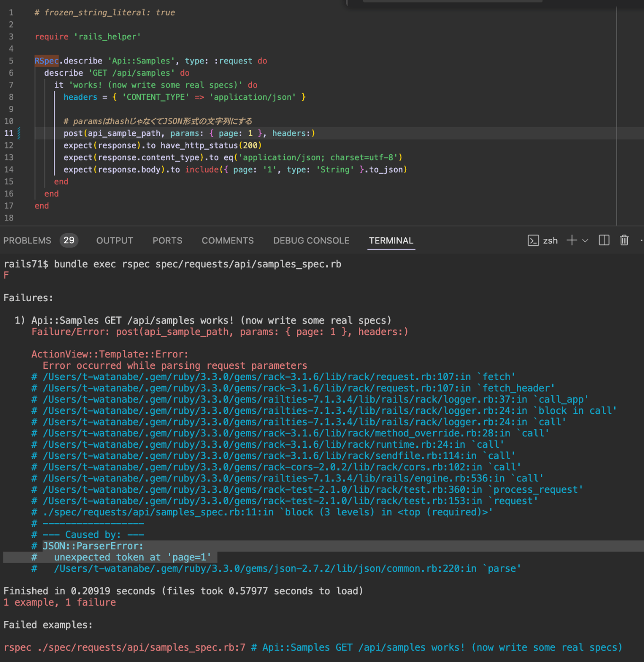The height and width of the screenshot is (662, 644).
Task: Open rack/test.rb:153 `request' link
Action: [x=290, y=501]
